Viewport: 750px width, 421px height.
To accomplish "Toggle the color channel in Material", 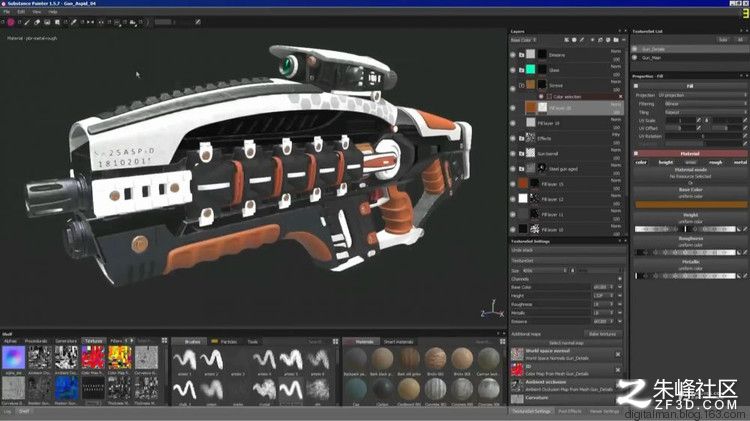I will pos(641,163).
